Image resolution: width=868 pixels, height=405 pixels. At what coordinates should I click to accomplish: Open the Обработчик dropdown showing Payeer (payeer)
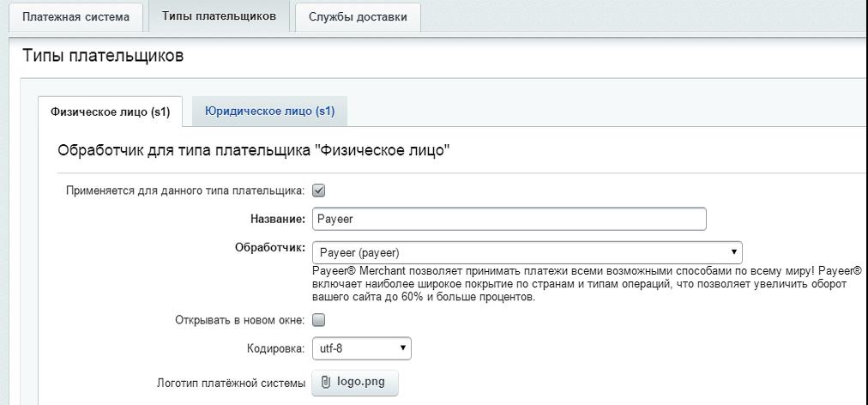pos(527,252)
